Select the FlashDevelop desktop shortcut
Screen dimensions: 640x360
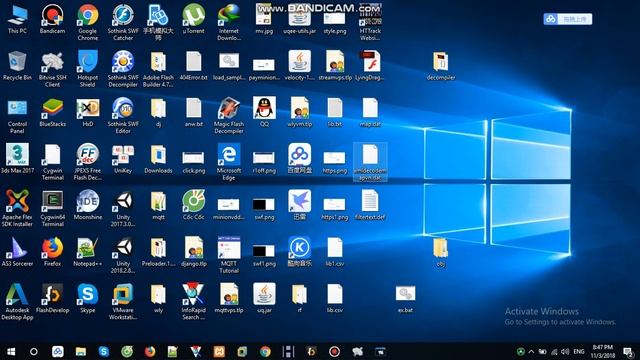pos(52,298)
